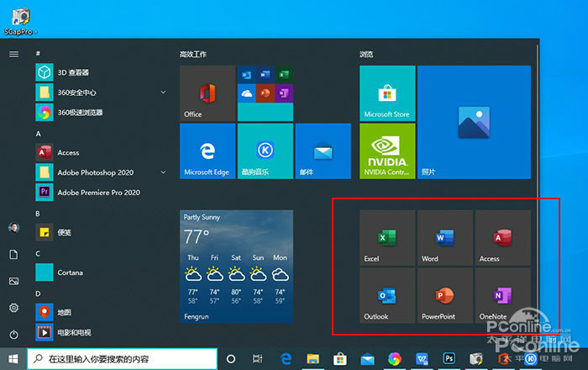Click the 高效工作 group title

click(192, 55)
